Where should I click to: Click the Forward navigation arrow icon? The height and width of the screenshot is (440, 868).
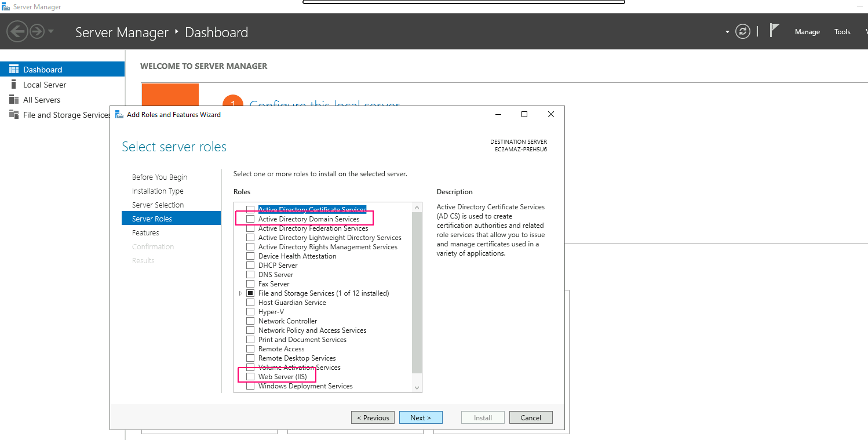point(37,31)
